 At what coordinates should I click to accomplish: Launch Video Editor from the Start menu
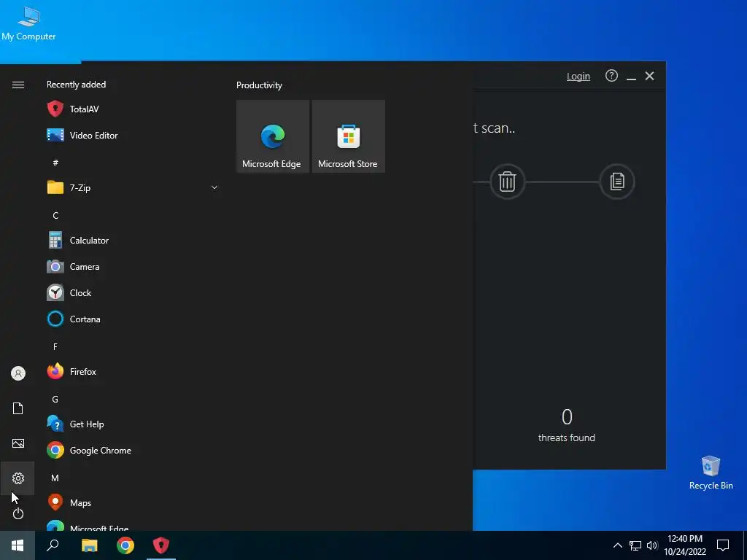tap(133, 135)
